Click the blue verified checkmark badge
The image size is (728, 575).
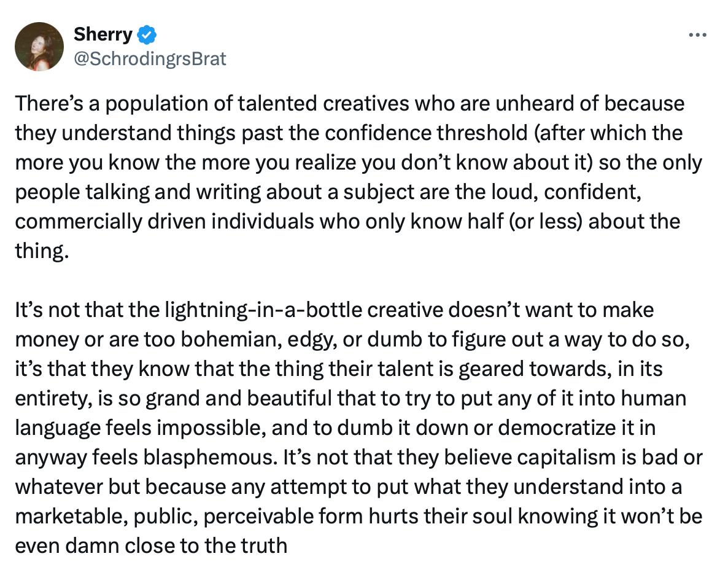point(147,35)
